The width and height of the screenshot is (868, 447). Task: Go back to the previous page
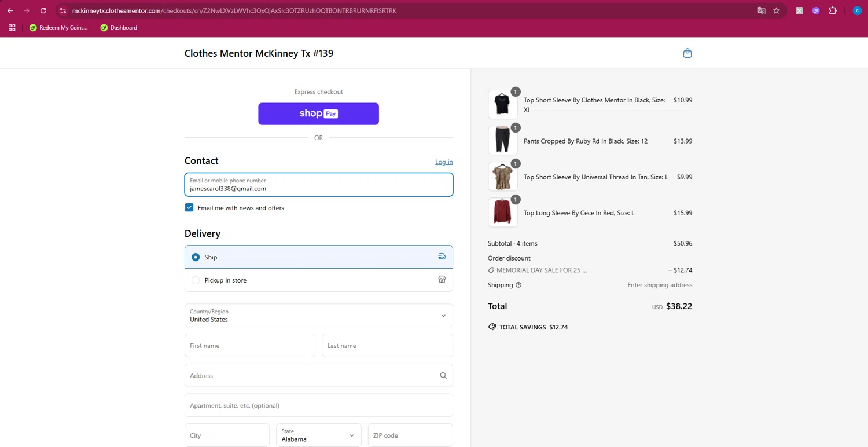pyautogui.click(x=10, y=10)
